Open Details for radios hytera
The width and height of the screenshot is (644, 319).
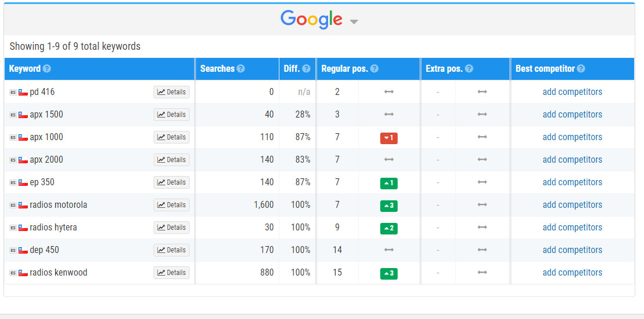pos(172,227)
